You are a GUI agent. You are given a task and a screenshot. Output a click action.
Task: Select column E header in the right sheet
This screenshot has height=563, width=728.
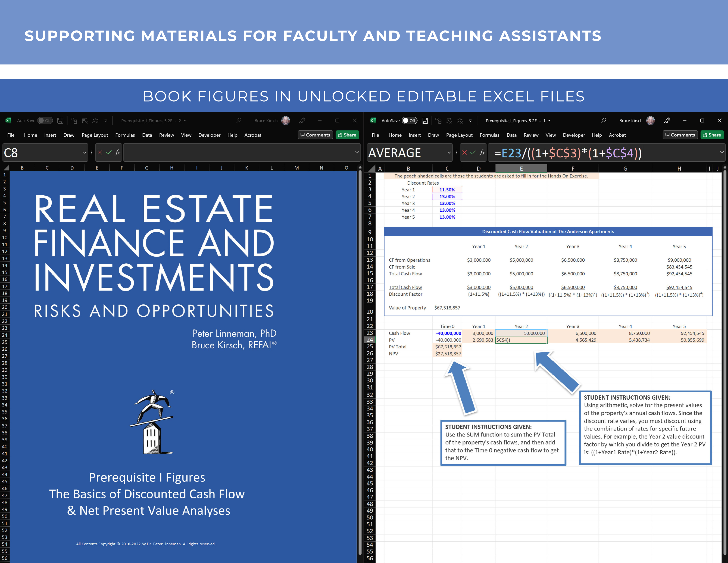tap(521, 168)
